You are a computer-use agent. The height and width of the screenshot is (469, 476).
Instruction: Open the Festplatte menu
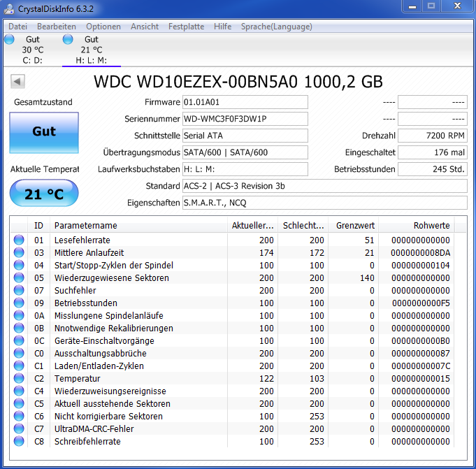[186, 27]
